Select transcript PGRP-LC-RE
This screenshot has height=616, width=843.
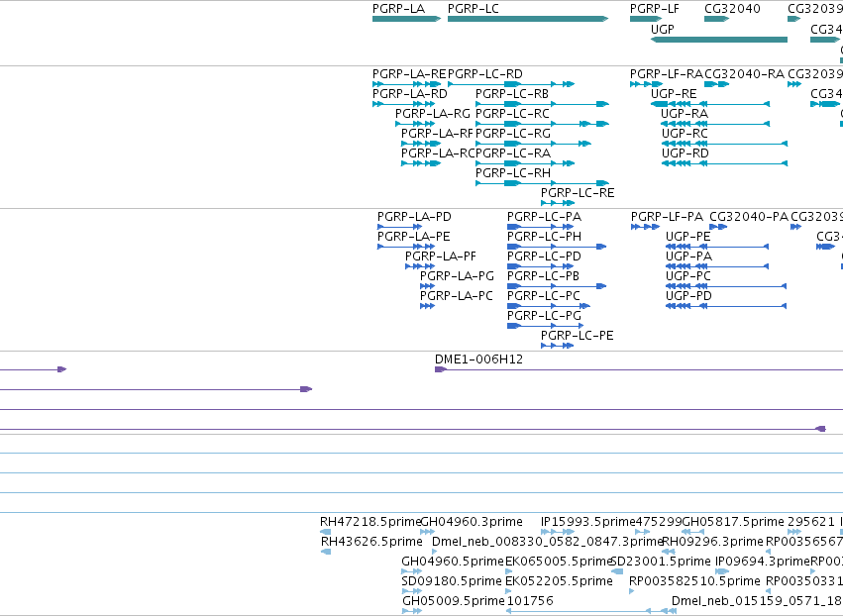[558, 203]
